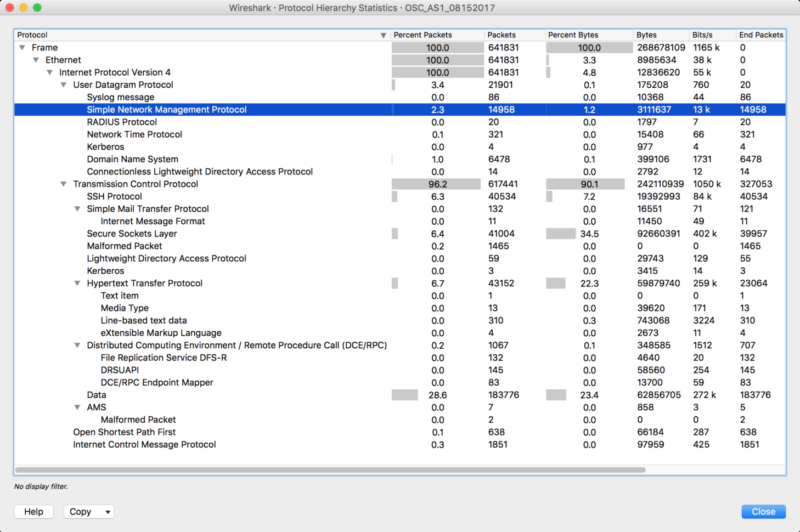800x532 pixels.
Task: Sort by the Packets column header
Action: pyautogui.click(x=501, y=35)
